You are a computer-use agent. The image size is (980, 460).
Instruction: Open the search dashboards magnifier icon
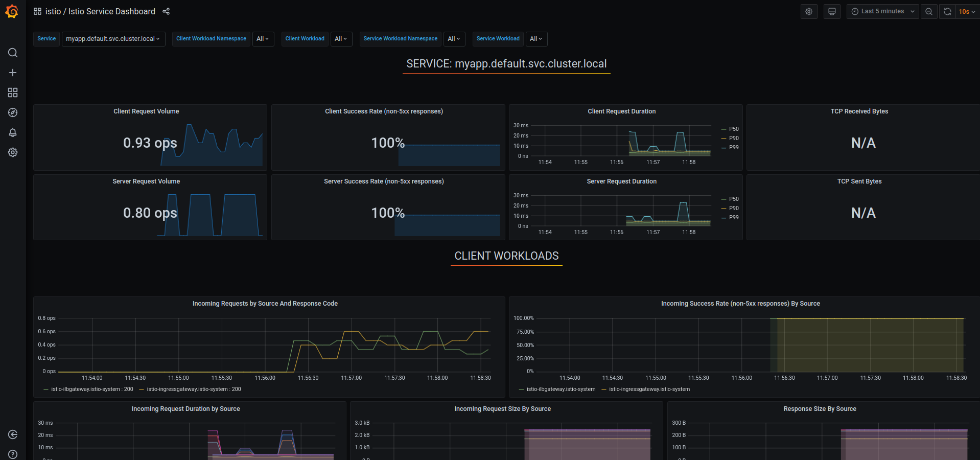[13, 53]
